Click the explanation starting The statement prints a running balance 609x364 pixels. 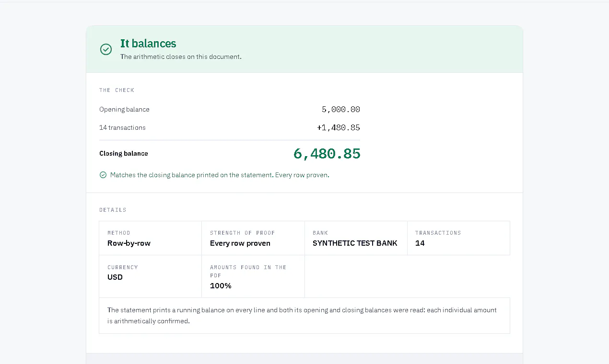point(302,316)
